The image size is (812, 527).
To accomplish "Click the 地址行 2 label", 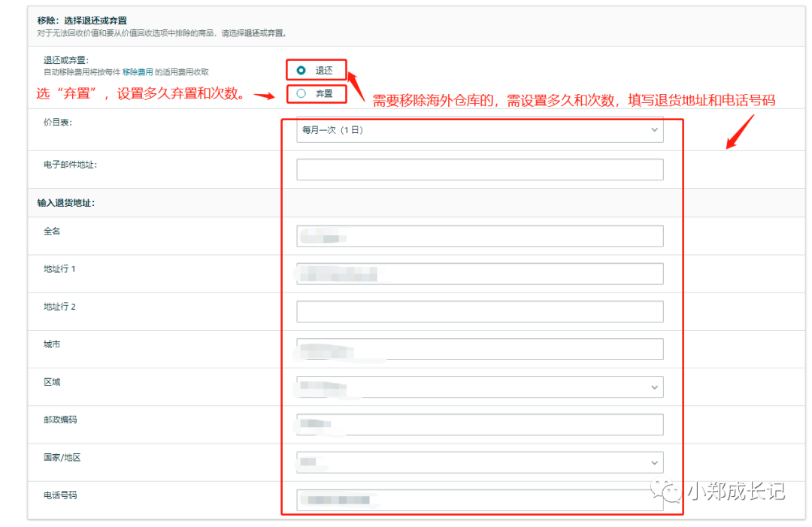I will [x=59, y=307].
